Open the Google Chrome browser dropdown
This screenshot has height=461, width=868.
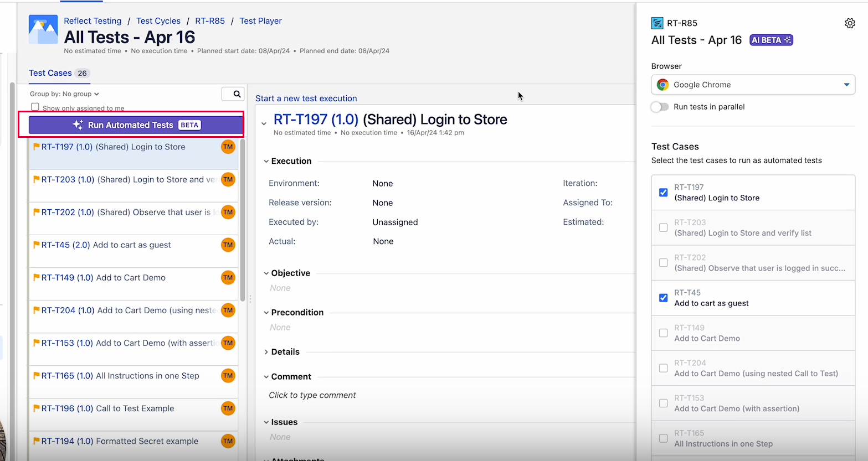pos(753,85)
